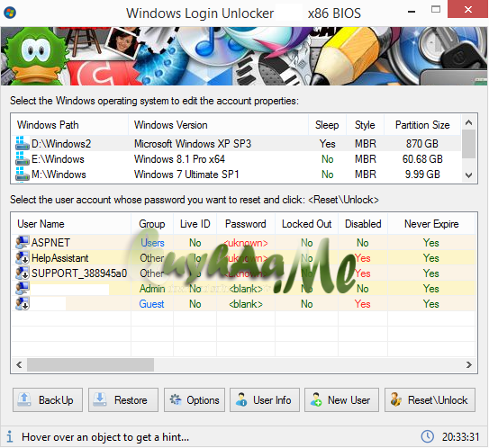The width and height of the screenshot is (489, 448).
Task: Click Windows 8.1 Pro x64 version text
Action: point(179,159)
